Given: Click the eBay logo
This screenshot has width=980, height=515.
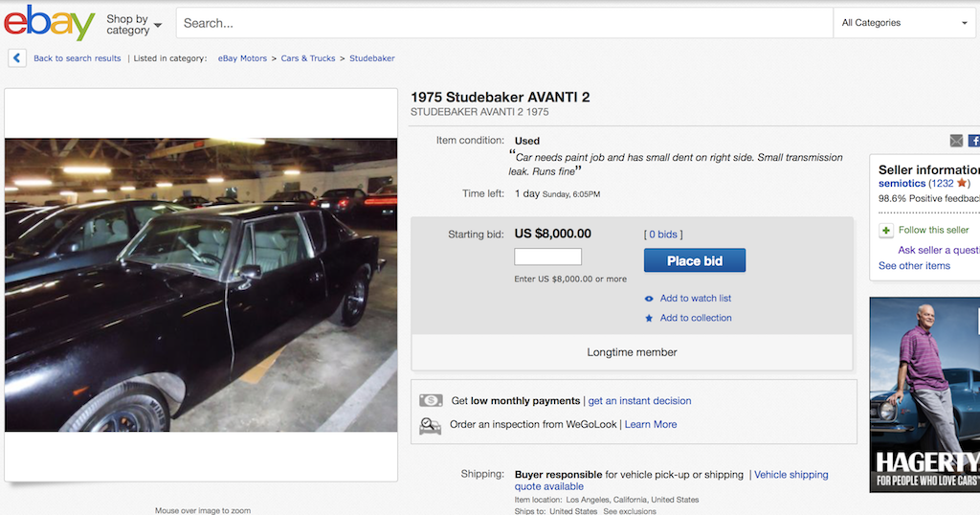Looking at the screenshot, I should [x=49, y=23].
